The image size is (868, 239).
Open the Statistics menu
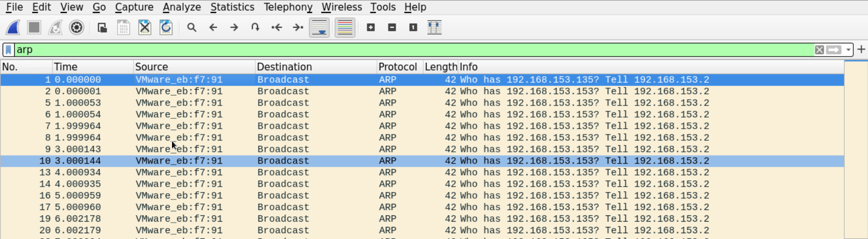pos(232,7)
